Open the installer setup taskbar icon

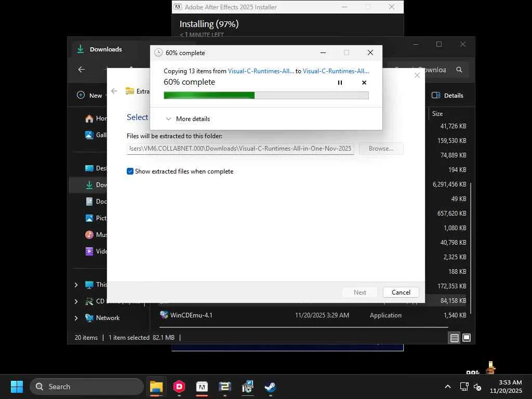(x=248, y=387)
